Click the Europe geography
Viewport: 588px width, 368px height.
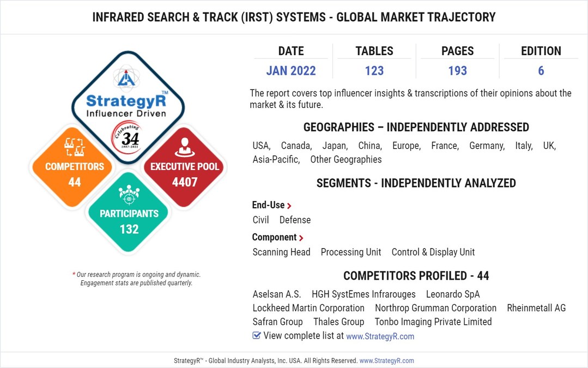pos(407,146)
